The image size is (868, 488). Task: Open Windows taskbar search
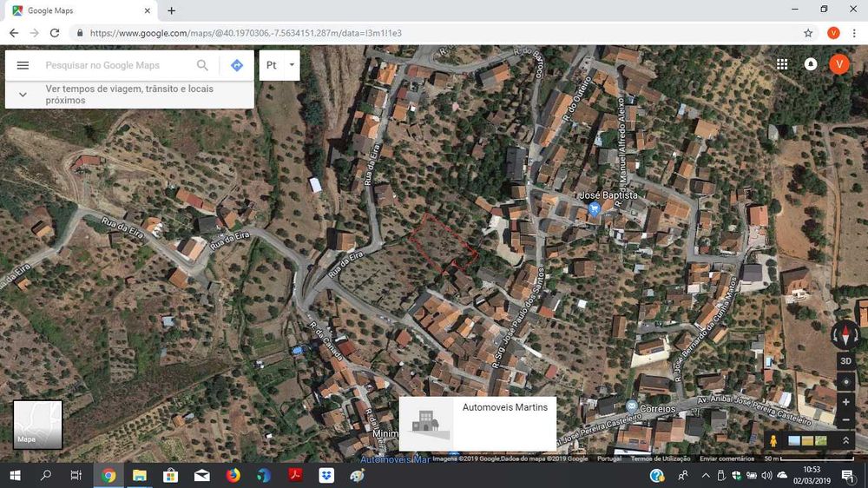(x=46, y=475)
